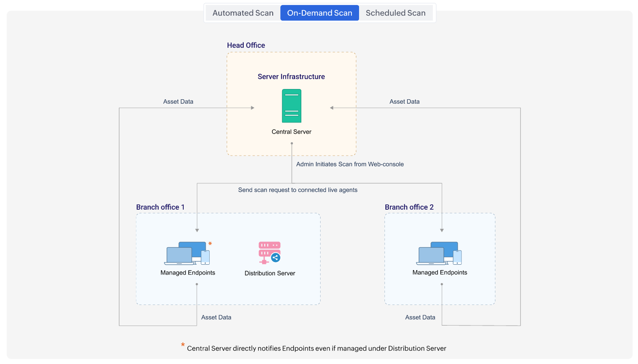Click the Asset Data label near Branch office 2
This screenshot has width=638, height=364.
[x=420, y=317]
